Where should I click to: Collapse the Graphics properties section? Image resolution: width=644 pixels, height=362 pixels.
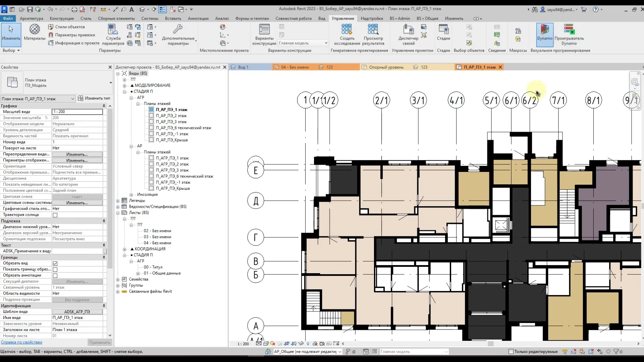(x=104, y=106)
